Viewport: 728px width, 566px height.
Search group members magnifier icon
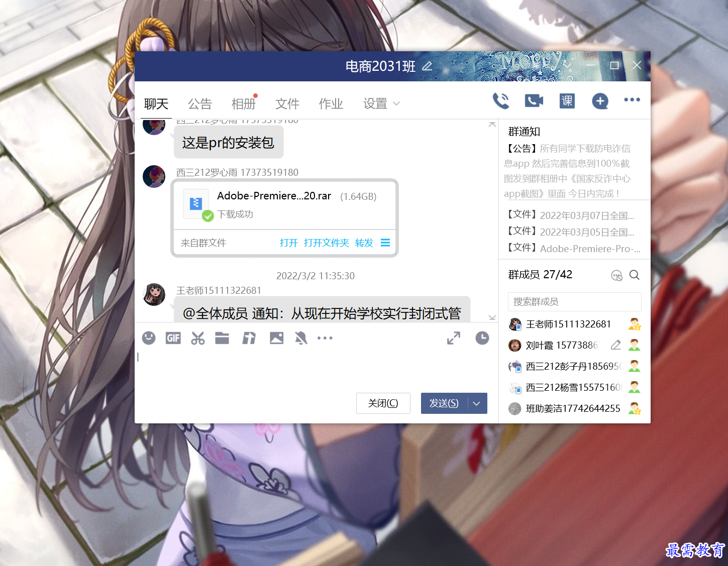pyautogui.click(x=635, y=275)
